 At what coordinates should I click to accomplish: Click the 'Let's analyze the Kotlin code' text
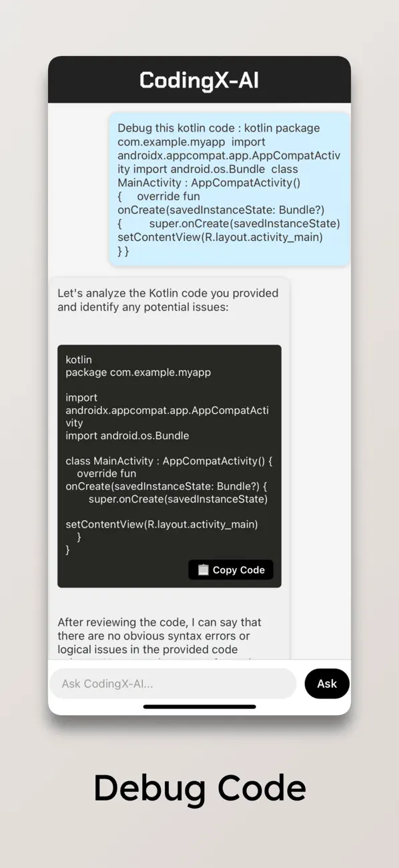(x=165, y=300)
